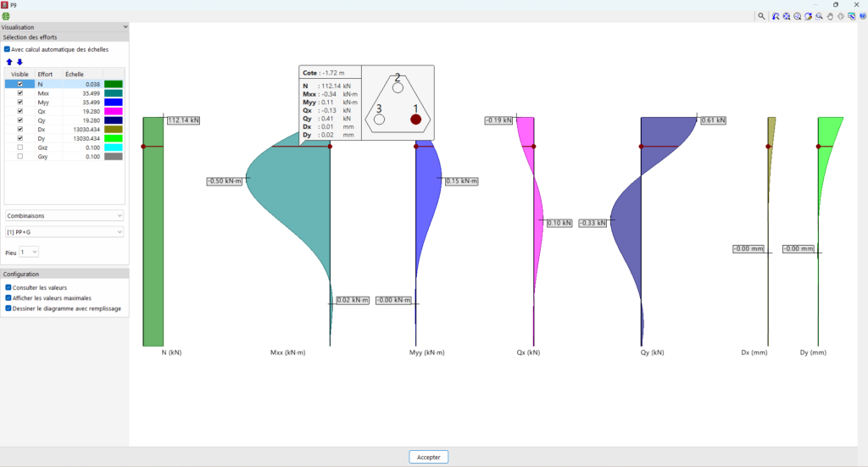Select pile 2 in the triangular cap diagram
The height and width of the screenshot is (467, 868).
click(x=398, y=87)
